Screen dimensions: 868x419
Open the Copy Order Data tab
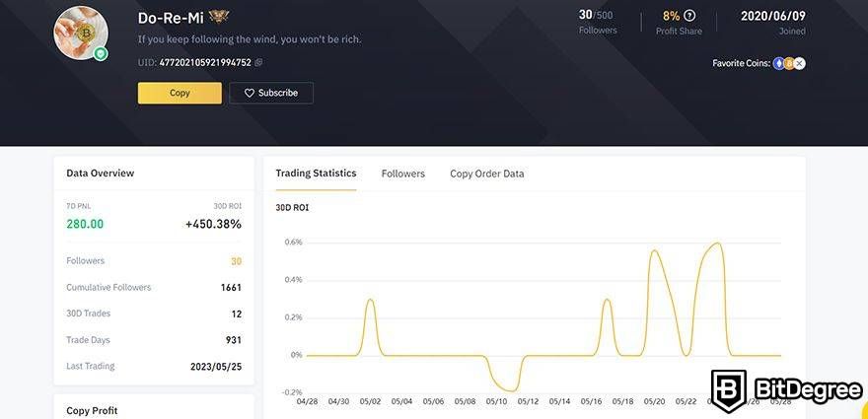pyautogui.click(x=486, y=174)
